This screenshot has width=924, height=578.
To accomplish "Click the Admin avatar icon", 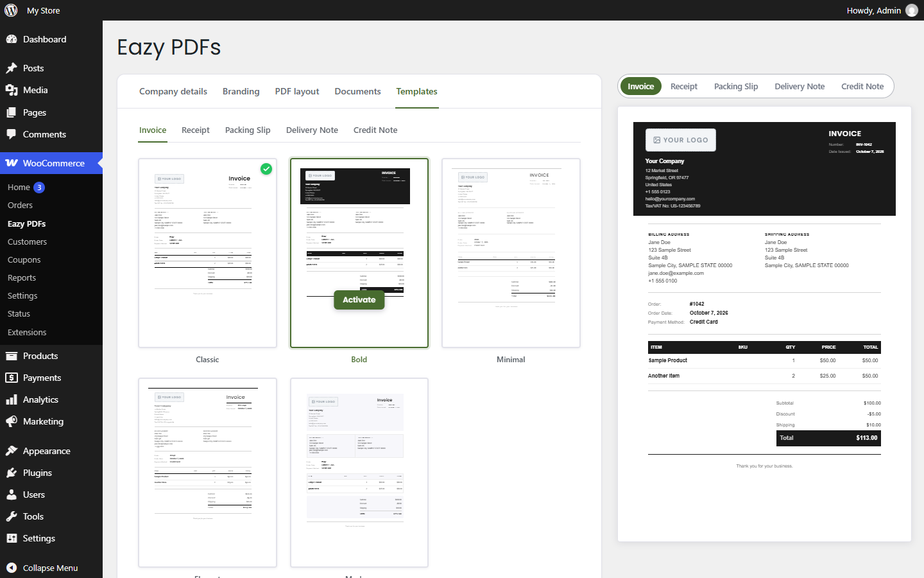I will [912, 10].
